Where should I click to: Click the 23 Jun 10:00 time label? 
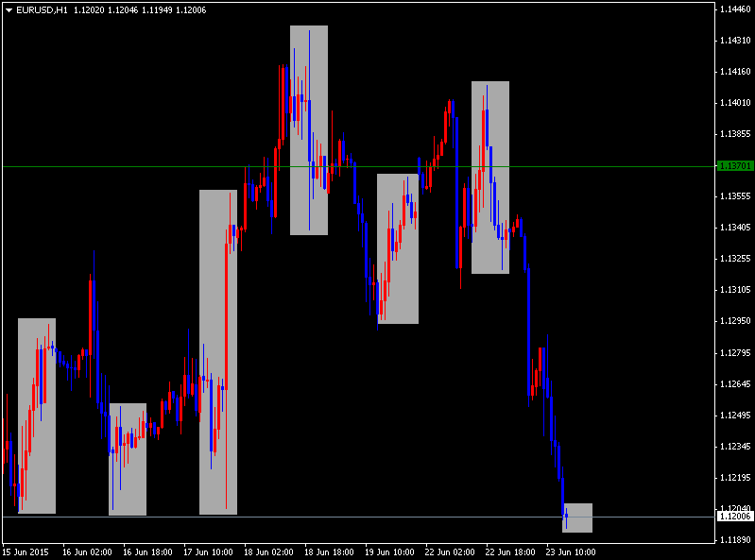(571, 552)
